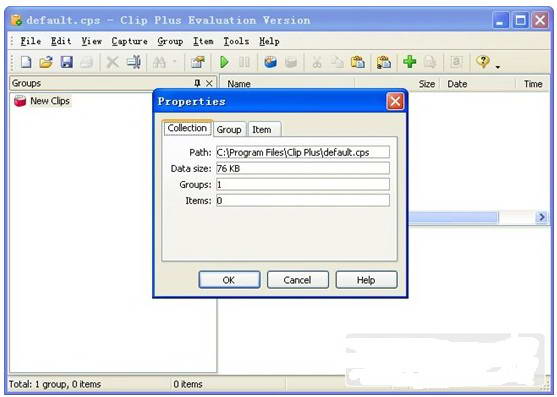The width and height of the screenshot is (557, 397).
Task: Click the greyed icon after the green plus
Action: click(x=430, y=62)
